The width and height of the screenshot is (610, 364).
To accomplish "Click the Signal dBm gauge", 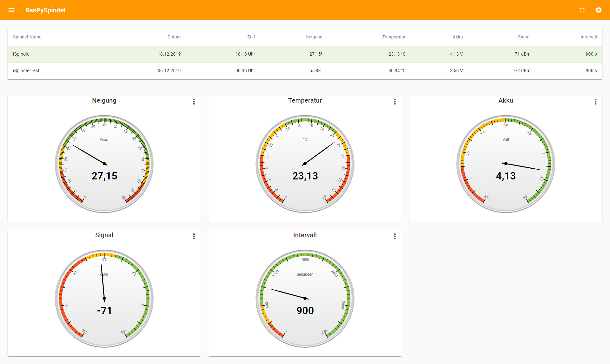I will click(104, 298).
